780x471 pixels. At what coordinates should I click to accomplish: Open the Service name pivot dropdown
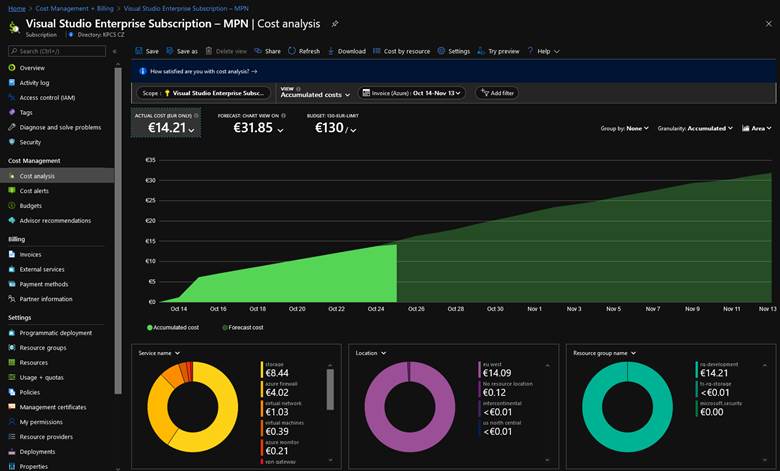click(159, 353)
